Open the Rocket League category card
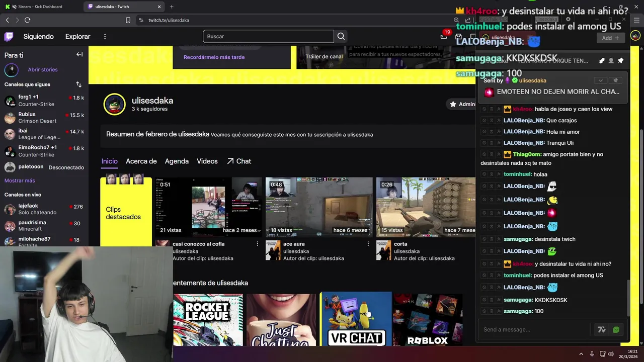Viewport: 644px width, 362px height. pyautogui.click(x=208, y=320)
